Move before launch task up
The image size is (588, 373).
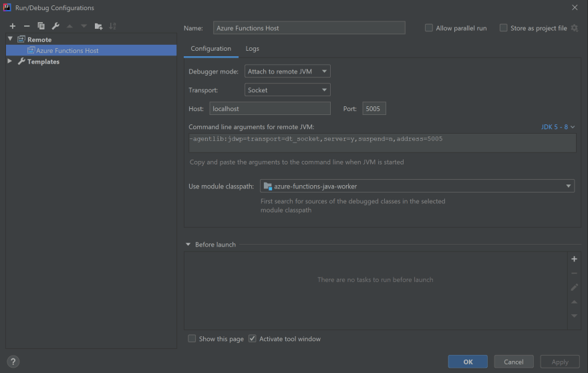coord(574,301)
